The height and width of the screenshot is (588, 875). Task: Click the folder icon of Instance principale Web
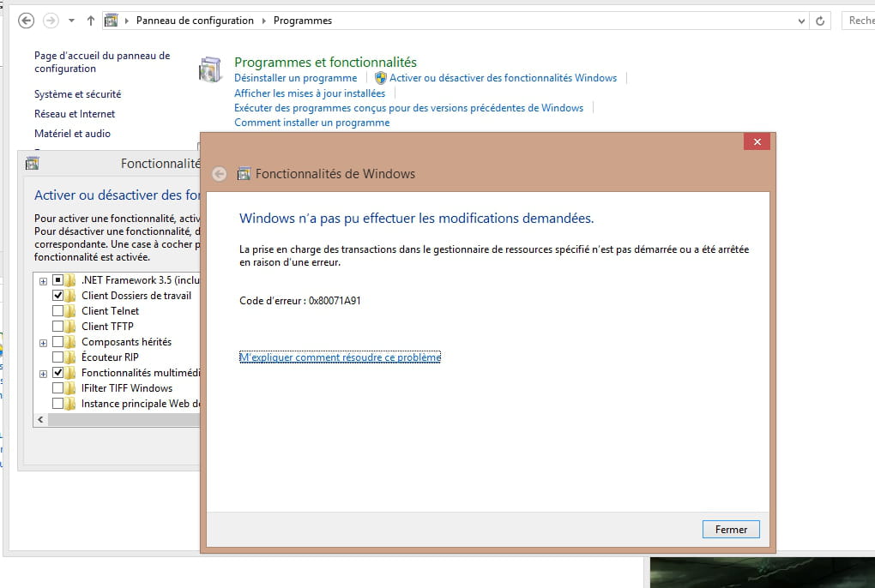70,404
